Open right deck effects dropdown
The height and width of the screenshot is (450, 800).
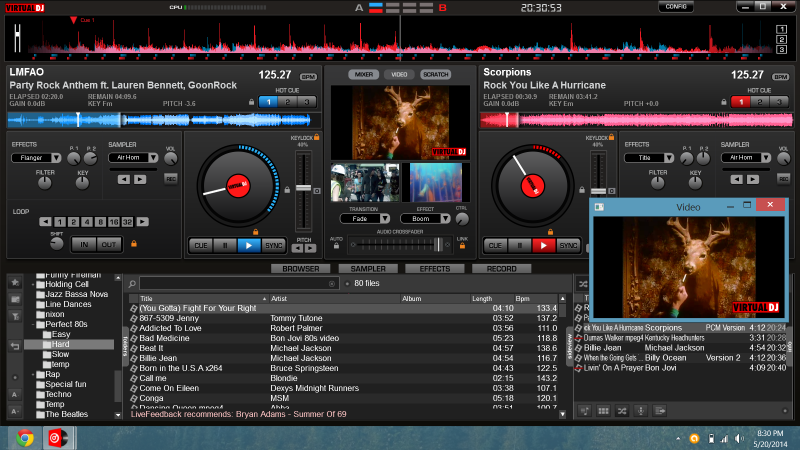(649, 158)
